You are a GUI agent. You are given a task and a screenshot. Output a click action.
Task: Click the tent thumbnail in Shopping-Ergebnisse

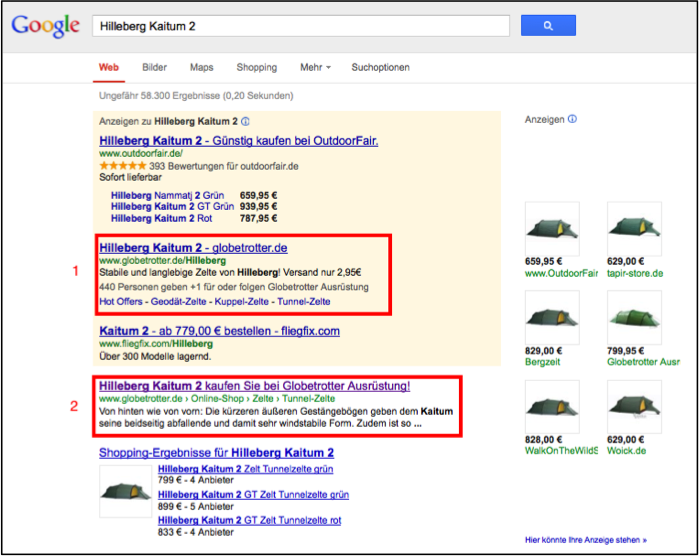tap(125, 491)
